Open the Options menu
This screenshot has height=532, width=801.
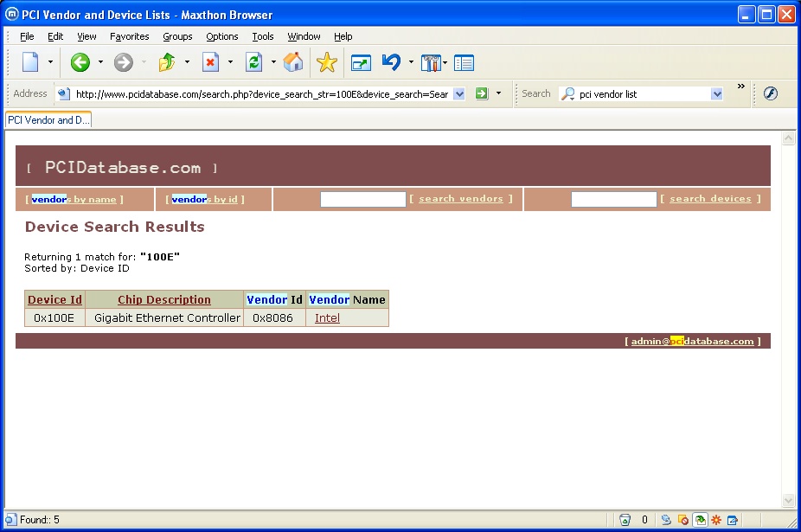[x=221, y=36]
